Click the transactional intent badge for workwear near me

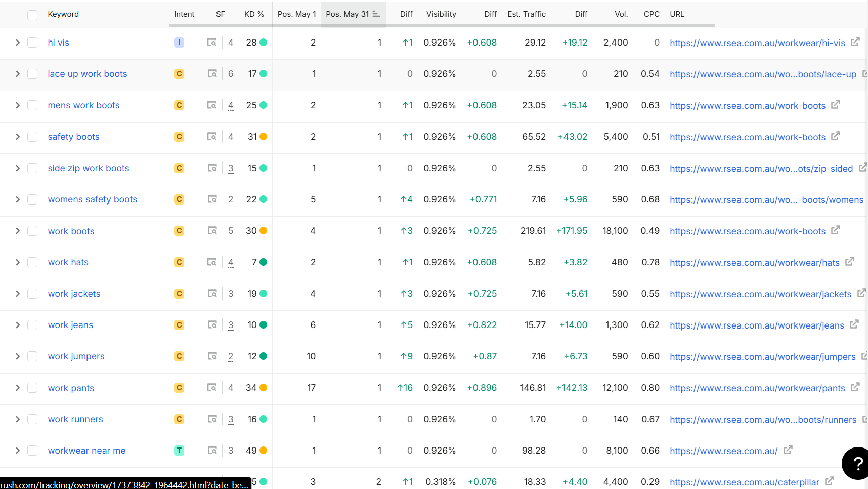tap(179, 451)
